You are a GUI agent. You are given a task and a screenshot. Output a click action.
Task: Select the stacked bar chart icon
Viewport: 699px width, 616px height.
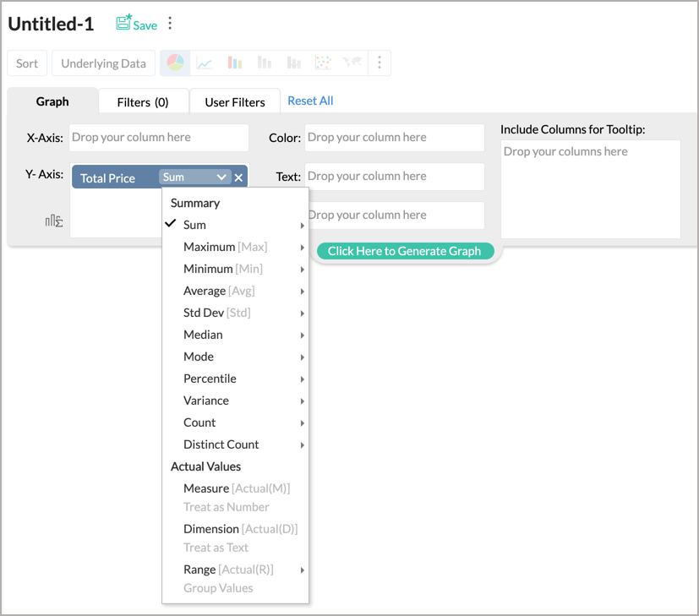pyautogui.click(x=263, y=63)
